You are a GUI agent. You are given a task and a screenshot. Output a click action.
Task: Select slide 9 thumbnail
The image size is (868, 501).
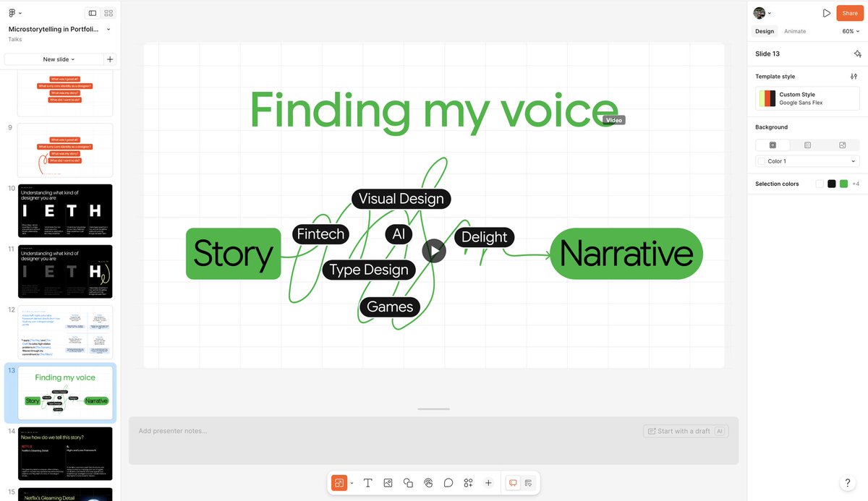coord(65,150)
